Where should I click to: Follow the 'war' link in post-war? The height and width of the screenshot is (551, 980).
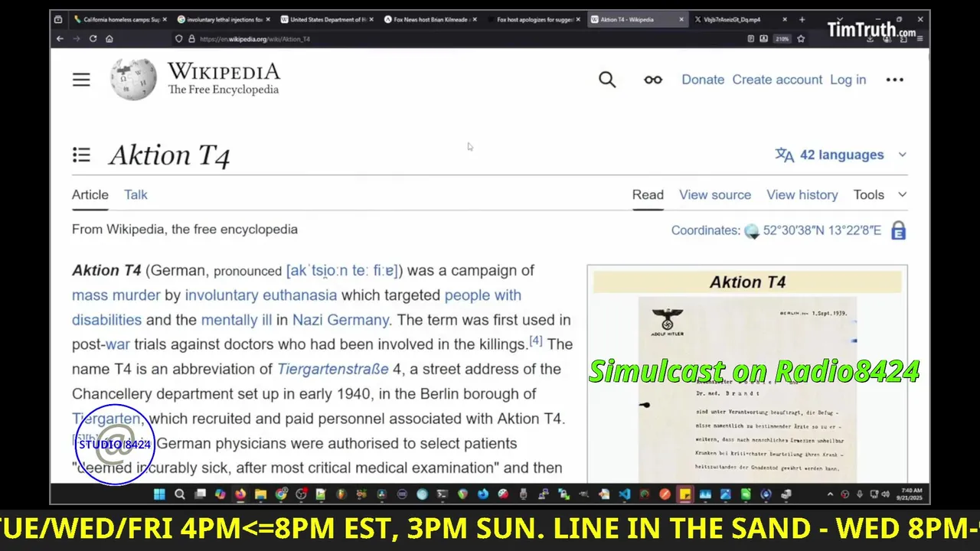pyautogui.click(x=118, y=344)
